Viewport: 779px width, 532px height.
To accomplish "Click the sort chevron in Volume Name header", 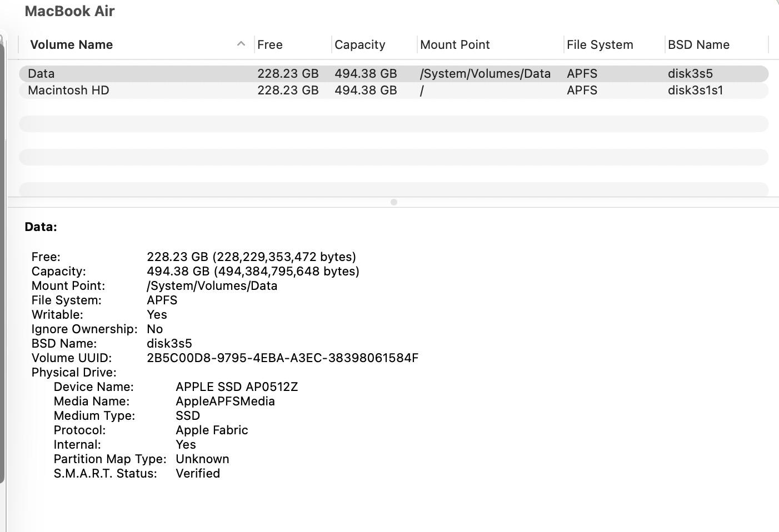I will (x=241, y=44).
